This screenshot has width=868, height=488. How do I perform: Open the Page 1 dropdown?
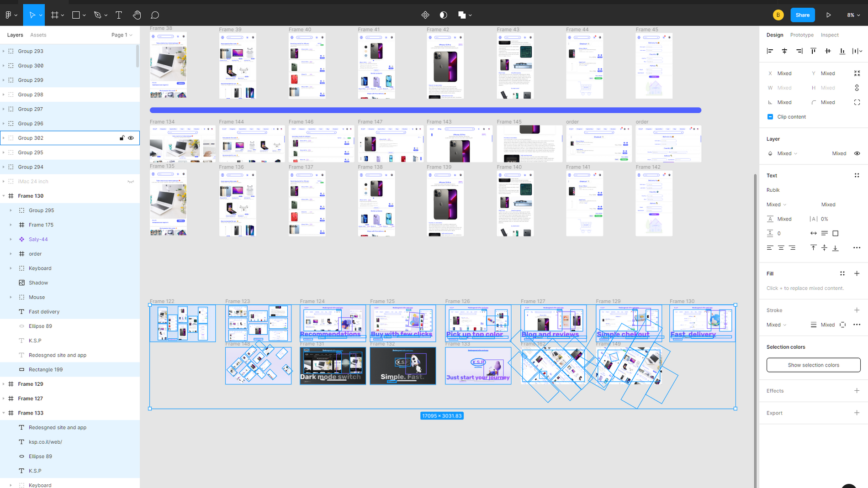tap(122, 35)
